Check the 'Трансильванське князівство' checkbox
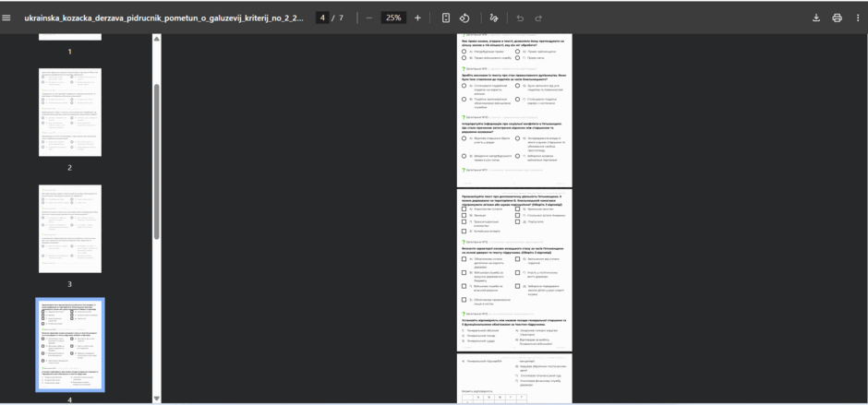 464,221
